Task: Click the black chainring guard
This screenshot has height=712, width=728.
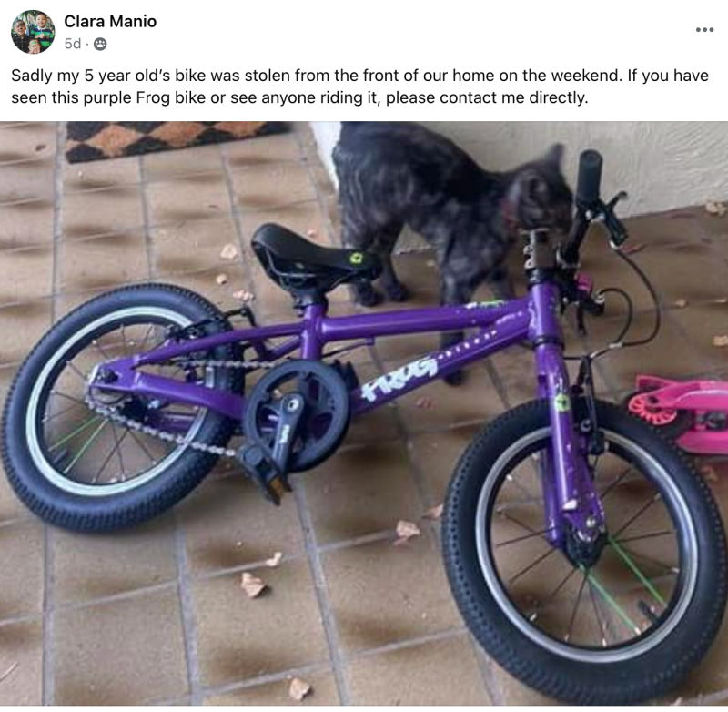Action: (x=297, y=415)
